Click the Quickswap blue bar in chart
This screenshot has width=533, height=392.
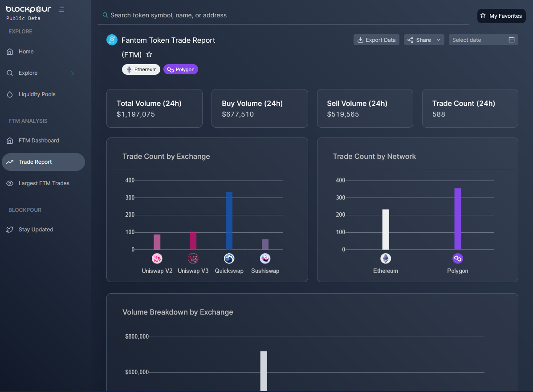229,221
